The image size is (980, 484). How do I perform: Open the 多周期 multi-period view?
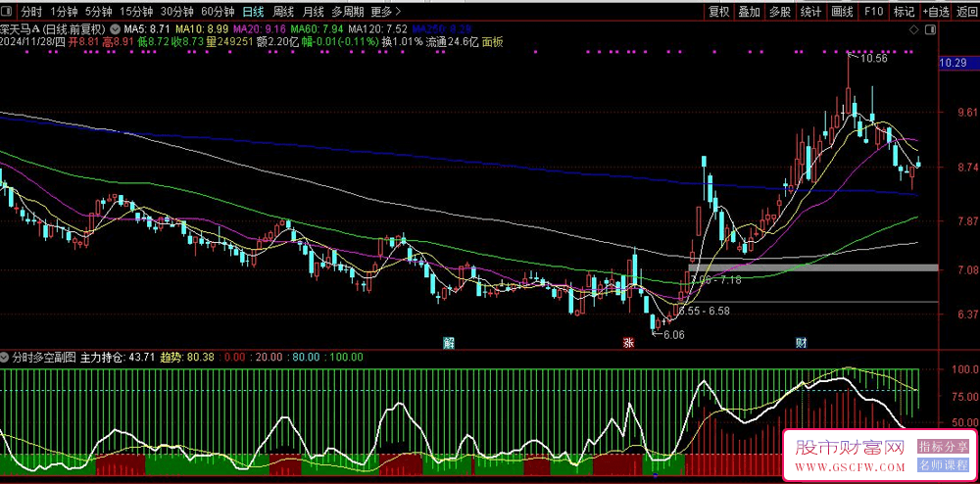click(347, 11)
